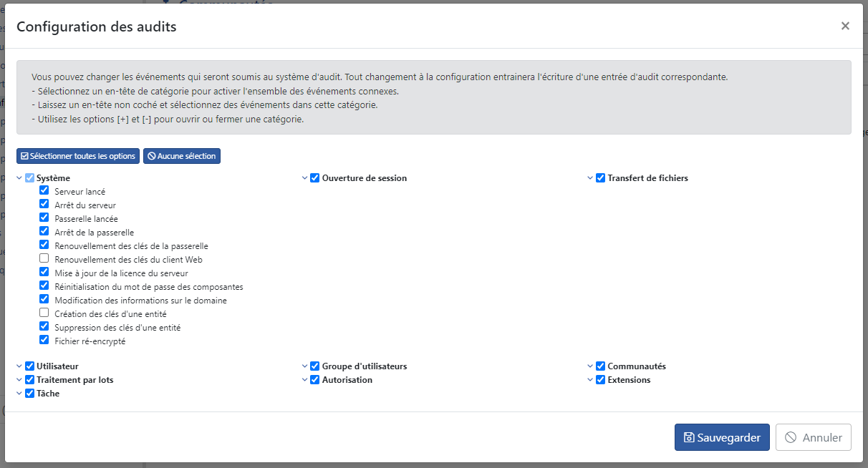The image size is (868, 468).
Task: Click the Aucune sélection button
Action: pos(182,156)
